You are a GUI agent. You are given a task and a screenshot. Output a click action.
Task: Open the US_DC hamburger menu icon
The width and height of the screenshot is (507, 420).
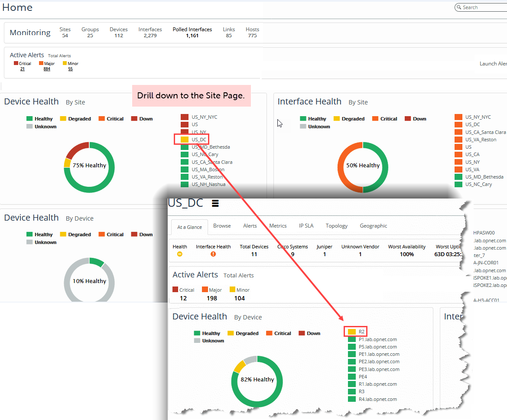215,203
